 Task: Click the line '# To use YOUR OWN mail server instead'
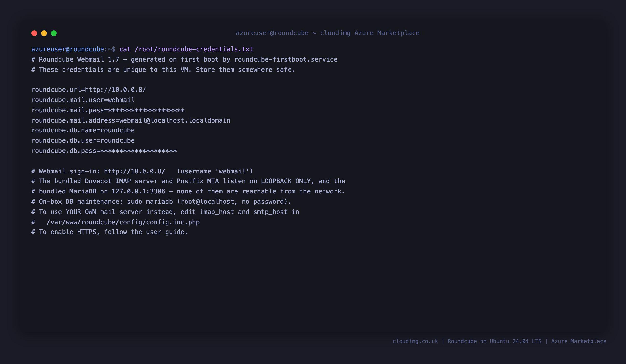click(165, 212)
